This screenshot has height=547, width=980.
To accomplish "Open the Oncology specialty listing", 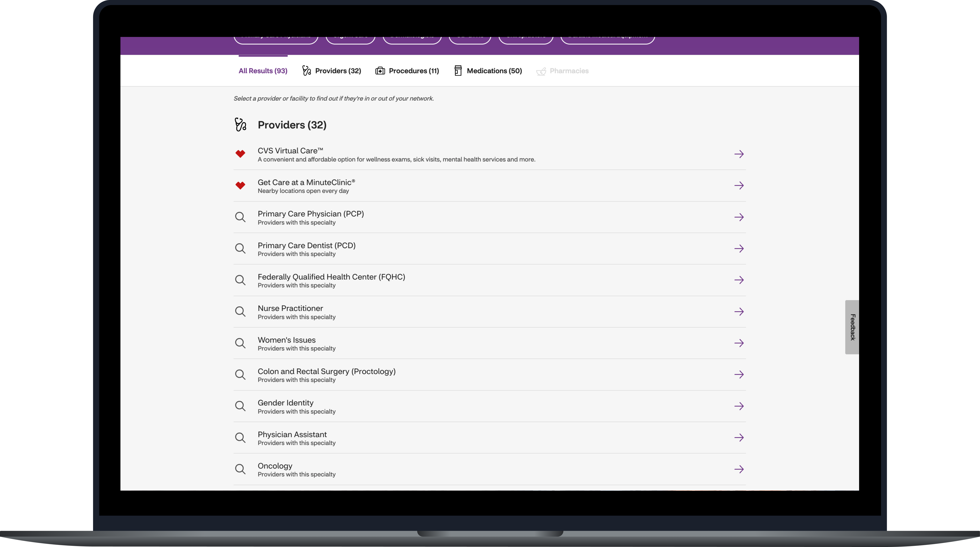I will click(275, 466).
